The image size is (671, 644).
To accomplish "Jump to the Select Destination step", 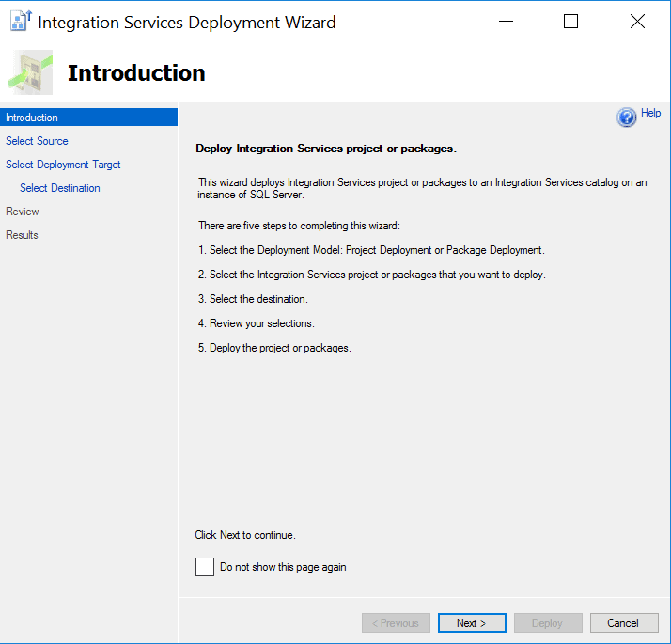I will pos(60,188).
